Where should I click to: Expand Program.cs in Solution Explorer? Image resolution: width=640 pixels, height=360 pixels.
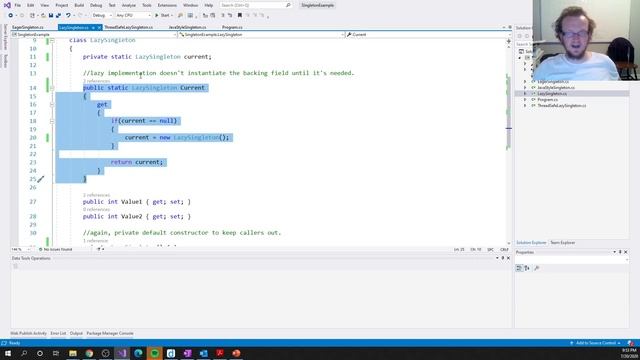[x=525, y=100]
